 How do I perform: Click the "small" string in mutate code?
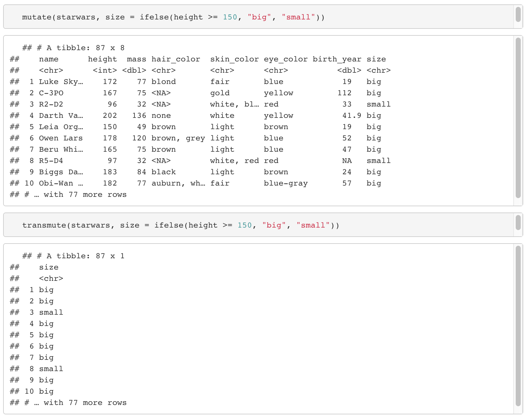pyautogui.click(x=298, y=17)
